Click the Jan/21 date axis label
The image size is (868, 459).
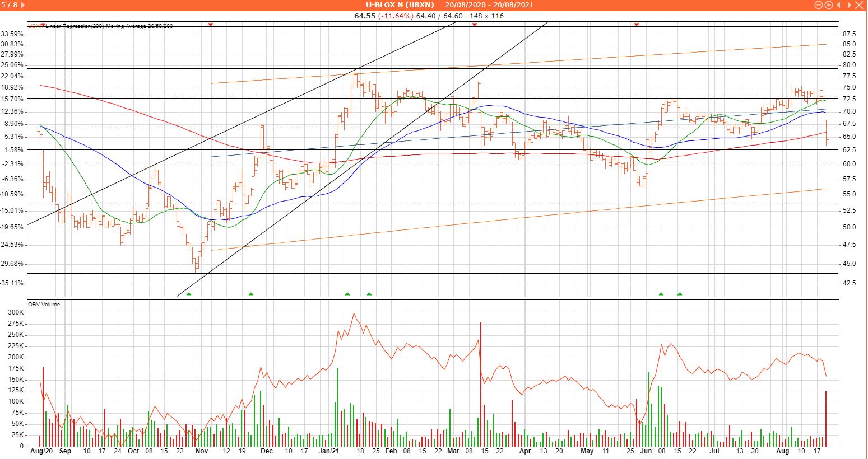pos(329,451)
